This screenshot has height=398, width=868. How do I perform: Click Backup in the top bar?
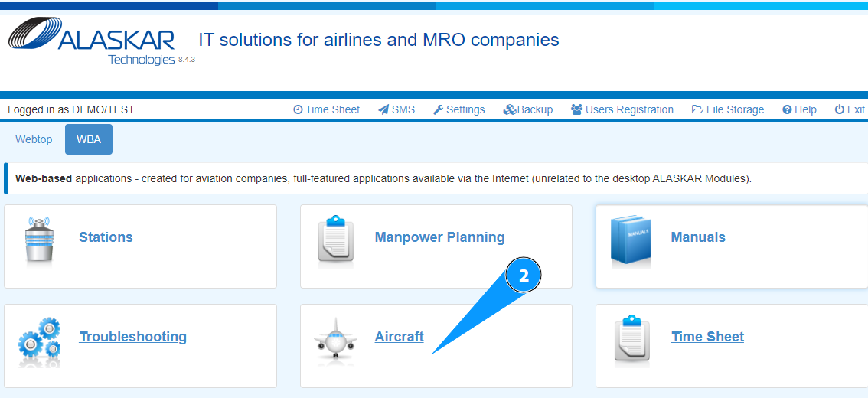(x=528, y=109)
